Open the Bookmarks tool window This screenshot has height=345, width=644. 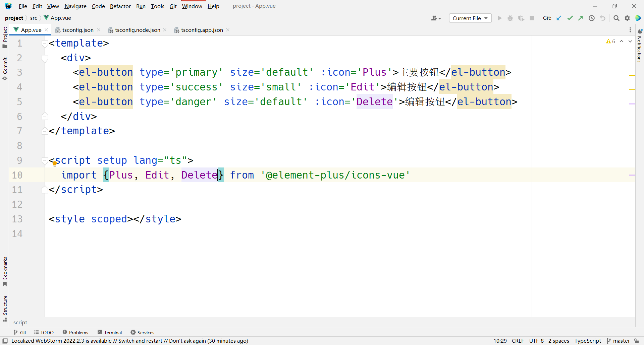tap(5, 272)
